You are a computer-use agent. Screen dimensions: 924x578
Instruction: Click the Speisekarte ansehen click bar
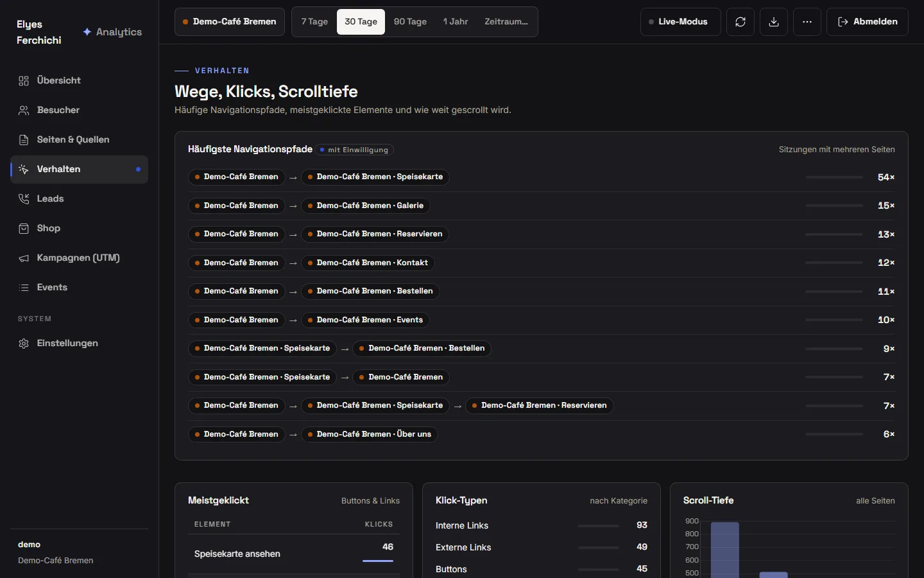tap(378, 561)
